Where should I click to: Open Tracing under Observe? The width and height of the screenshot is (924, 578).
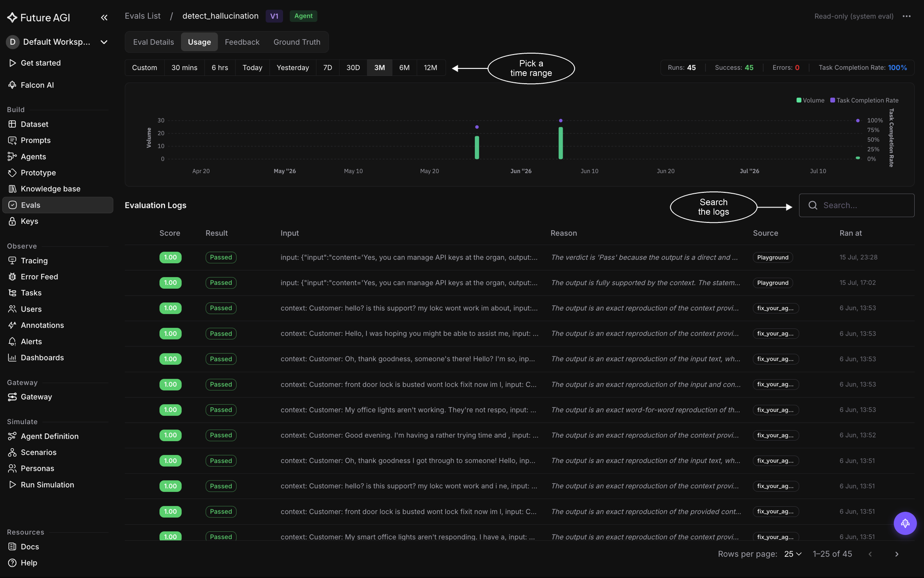58,260
